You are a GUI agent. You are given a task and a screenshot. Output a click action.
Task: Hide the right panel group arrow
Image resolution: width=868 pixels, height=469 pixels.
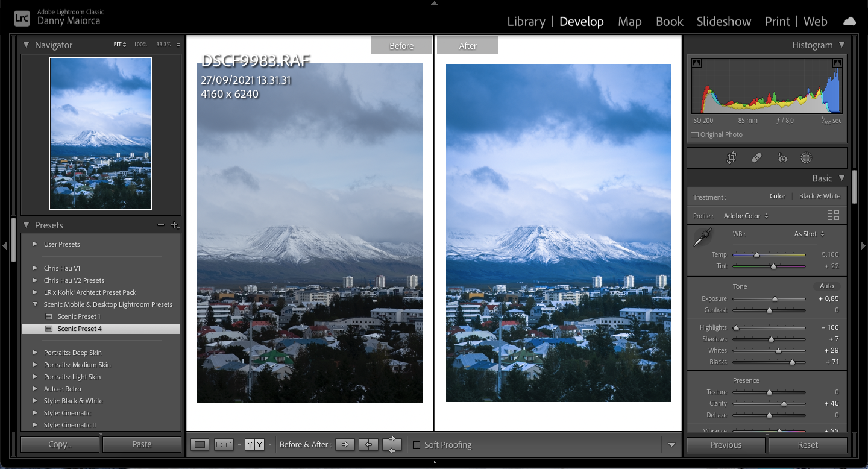tap(863, 245)
